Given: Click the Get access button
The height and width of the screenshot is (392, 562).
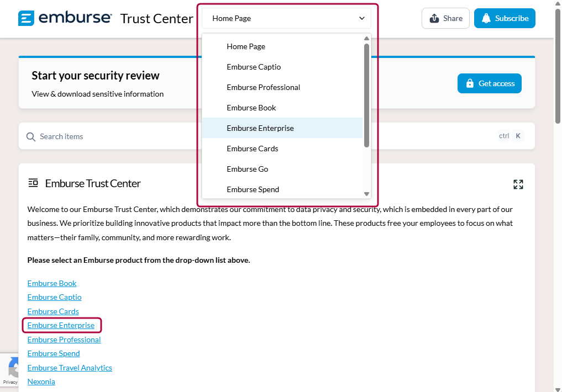Looking at the screenshot, I should [489, 83].
